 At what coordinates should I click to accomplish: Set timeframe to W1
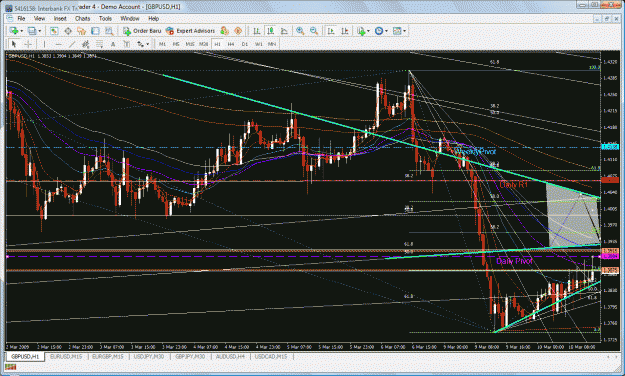[258, 44]
